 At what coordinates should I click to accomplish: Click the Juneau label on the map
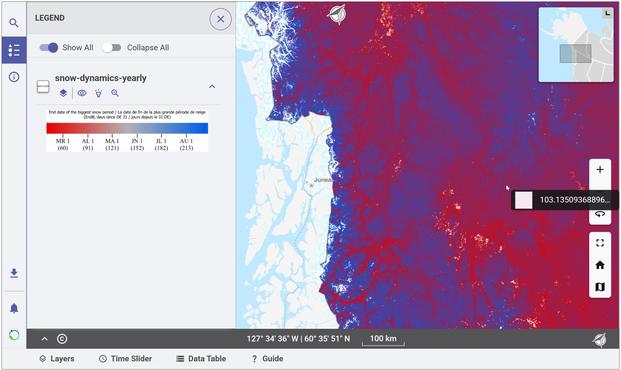coord(323,180)
